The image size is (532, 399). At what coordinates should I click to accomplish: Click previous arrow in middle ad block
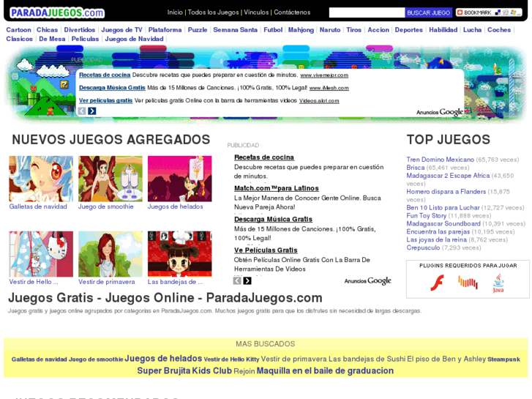[x=237, y=281]
